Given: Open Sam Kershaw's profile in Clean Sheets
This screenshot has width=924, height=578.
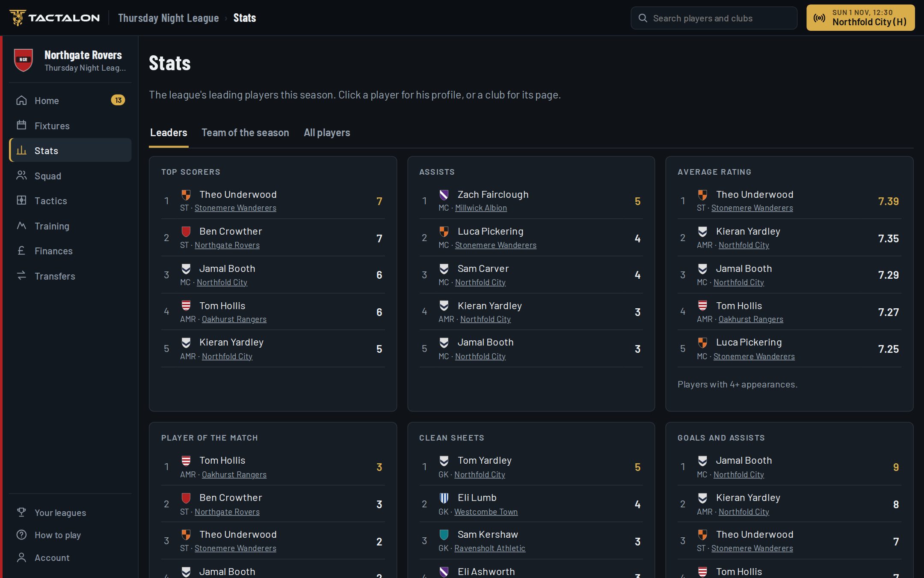Looking at the screenshot, I should (x=488, y=535).
